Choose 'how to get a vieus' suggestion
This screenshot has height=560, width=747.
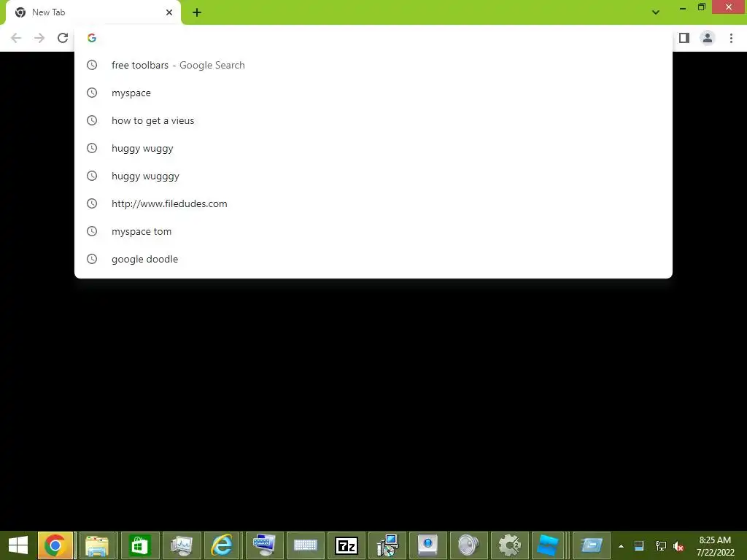click(373, 120)
